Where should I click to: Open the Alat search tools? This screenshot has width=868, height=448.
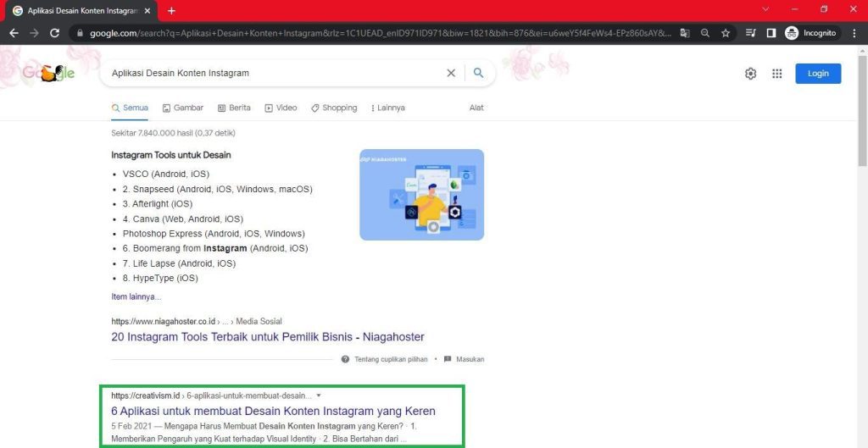pyautogui.click(x=476, y=108)
